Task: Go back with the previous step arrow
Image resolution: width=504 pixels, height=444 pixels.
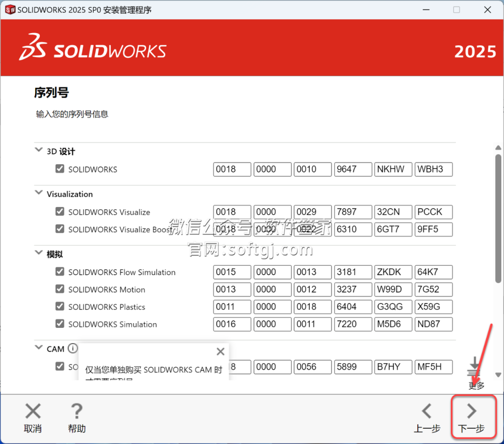Action: coord(427,411)
